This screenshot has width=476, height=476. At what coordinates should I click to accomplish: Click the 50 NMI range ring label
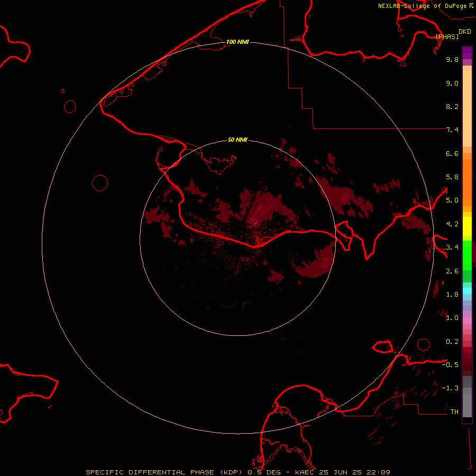[237, 140]
